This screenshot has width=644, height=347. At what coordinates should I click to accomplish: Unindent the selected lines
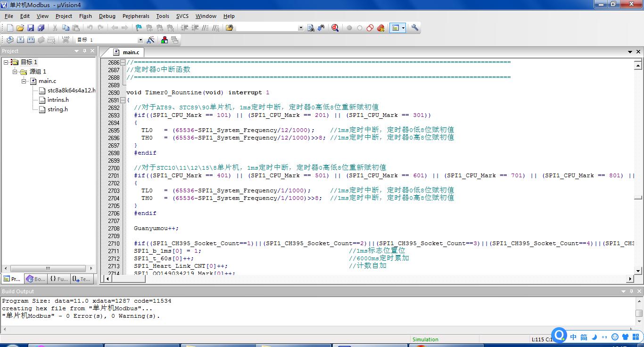(195, 28)
